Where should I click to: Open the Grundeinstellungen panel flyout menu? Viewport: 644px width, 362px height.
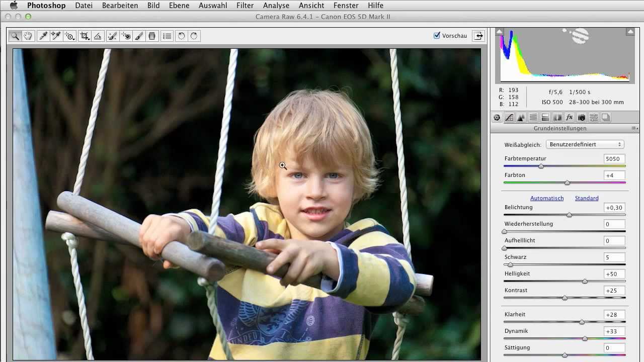[634, 129]
